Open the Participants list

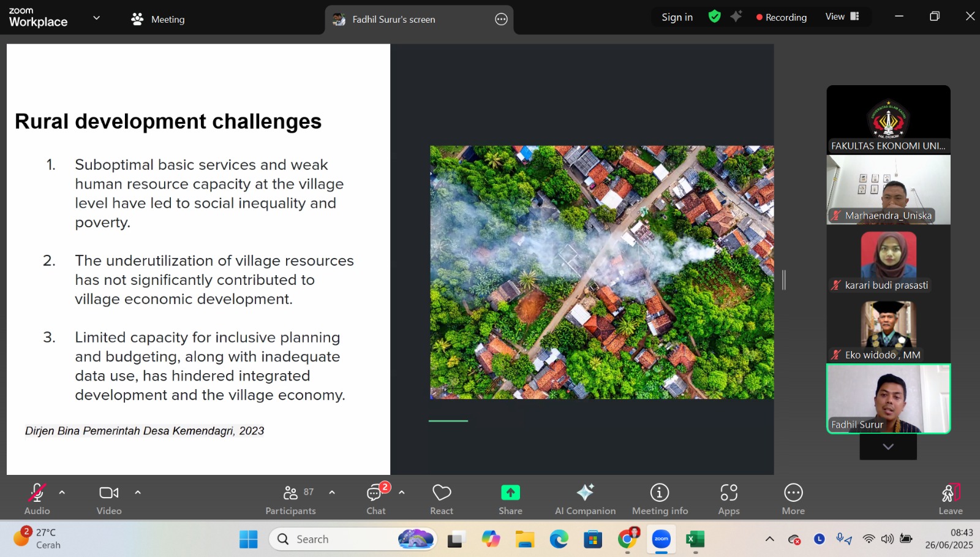point(291,499)
